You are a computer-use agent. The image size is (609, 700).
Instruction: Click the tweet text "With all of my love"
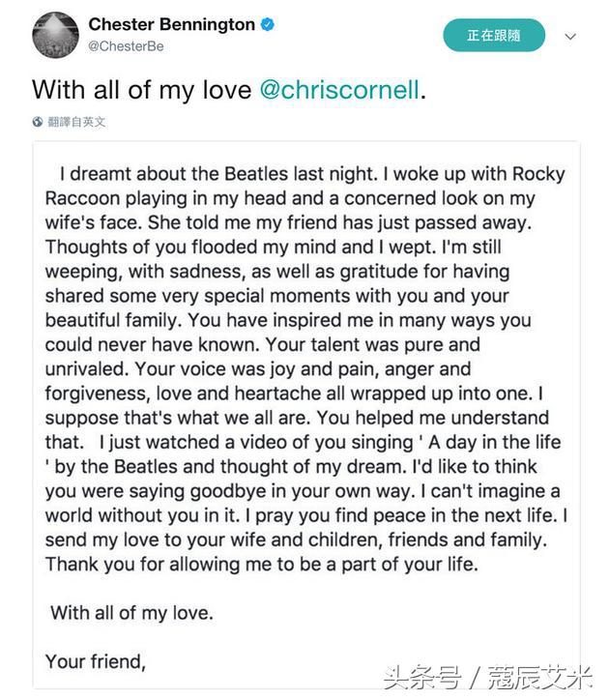pos(141,89)
